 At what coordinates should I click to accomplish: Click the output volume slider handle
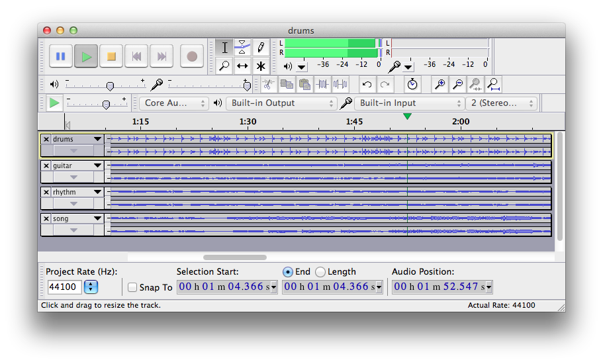[110, 86]
